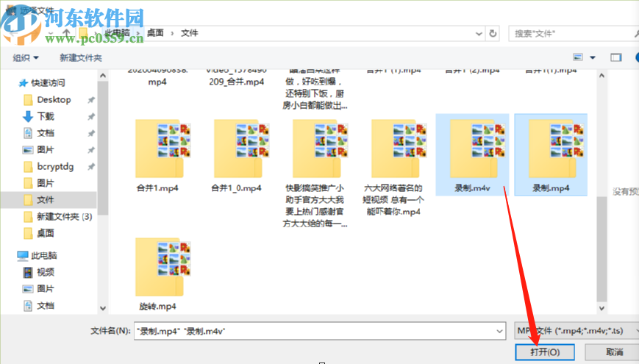This screenshot has width=639, height=364.
Task: Click the 209_合并.mp4 file name
Action: (x=236, y=82)
